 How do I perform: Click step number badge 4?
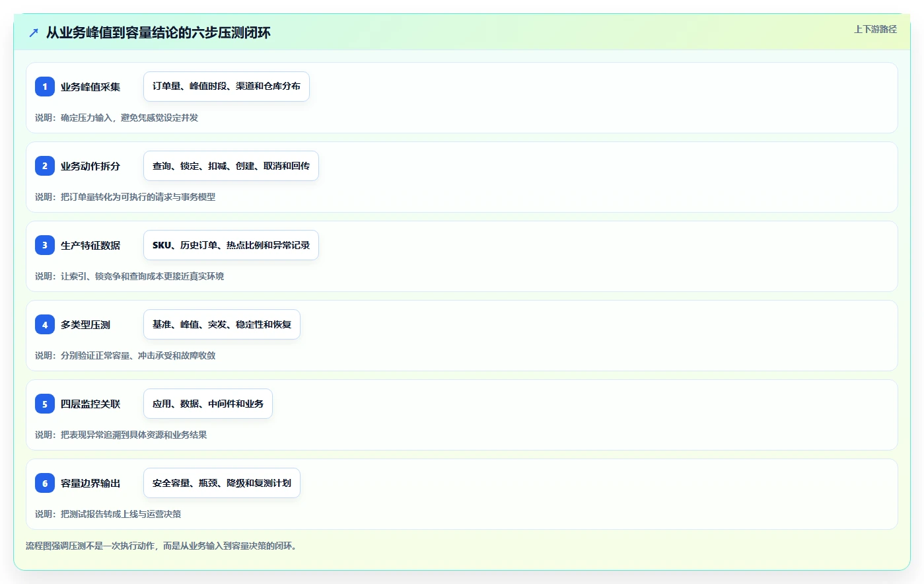click(x=45, y=324)
